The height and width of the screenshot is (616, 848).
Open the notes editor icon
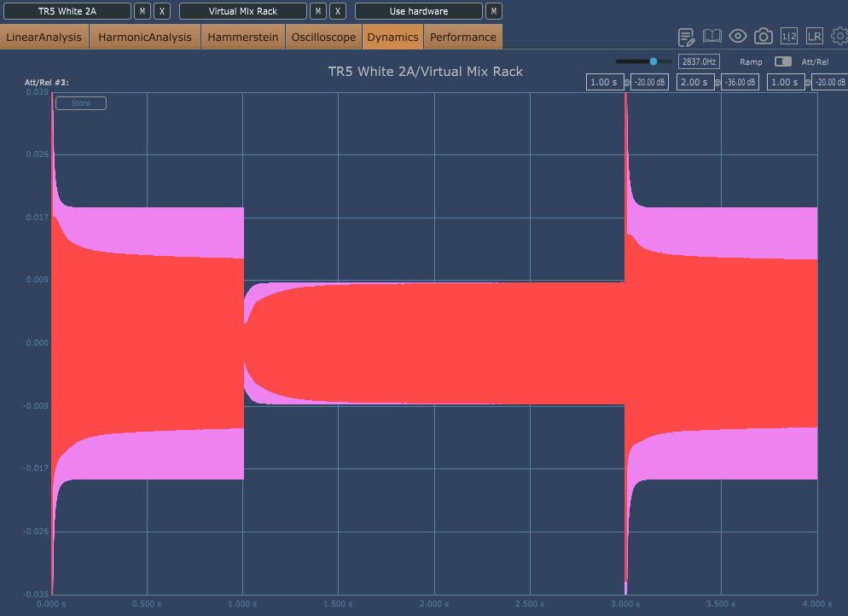click(x=686, y=37)
